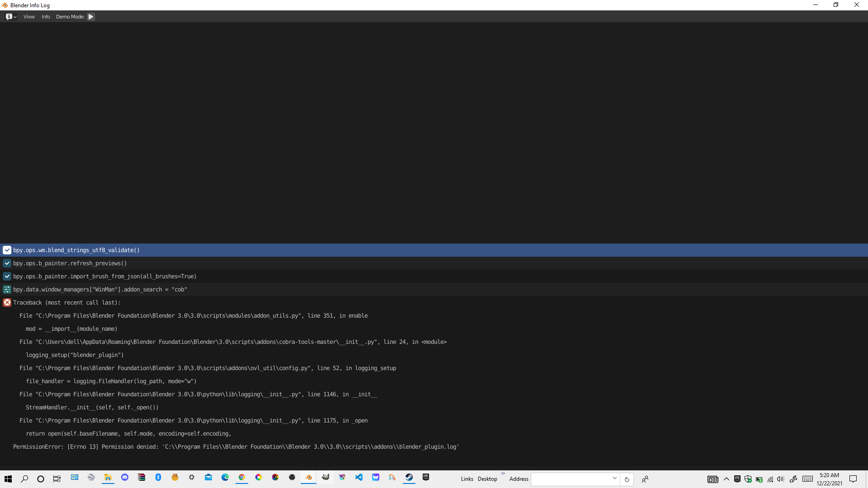Launch Steam from the taskbar

pyautogui.click(x=409, y=477)
